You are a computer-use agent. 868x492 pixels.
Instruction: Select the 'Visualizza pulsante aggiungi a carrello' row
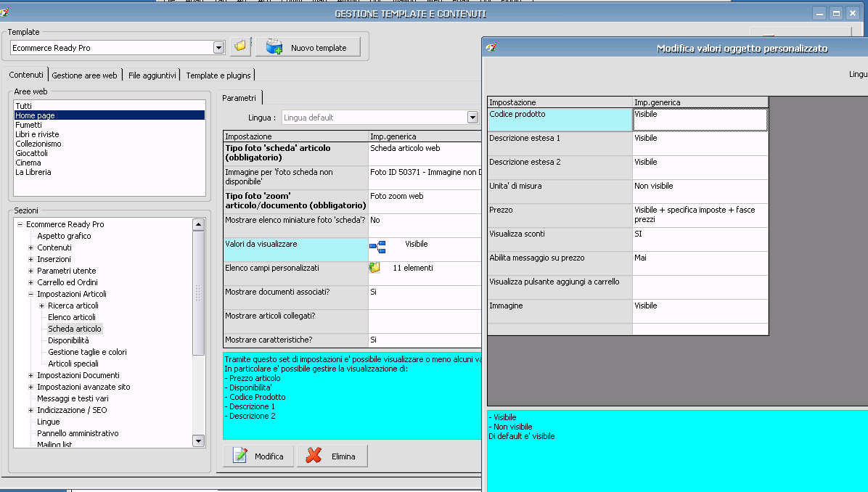628,287
